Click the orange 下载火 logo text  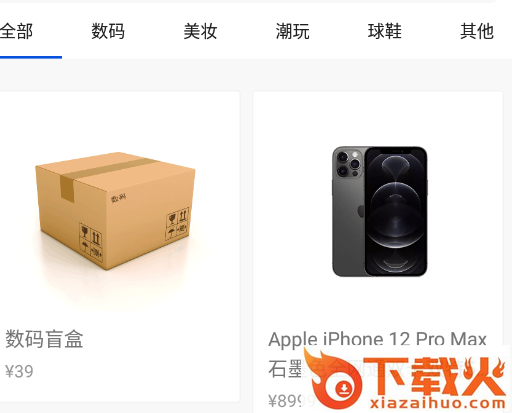pos(433,376)
